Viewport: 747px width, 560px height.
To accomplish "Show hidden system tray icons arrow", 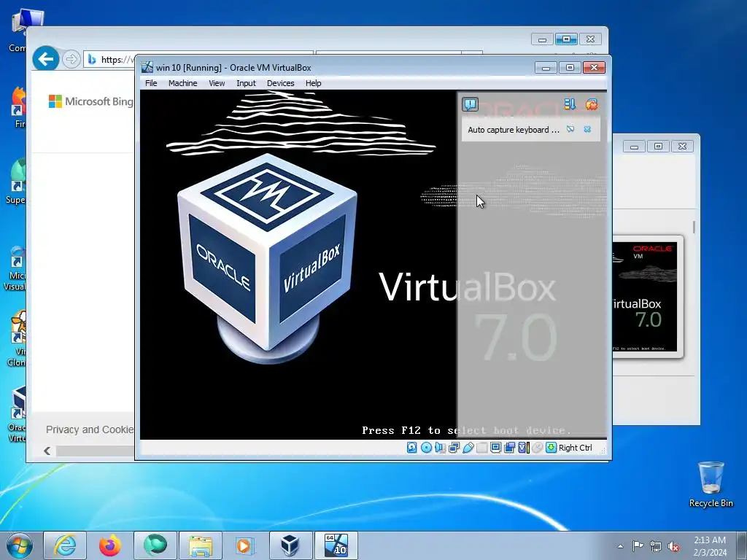I will pyautogui.click(x=620, y=546).
